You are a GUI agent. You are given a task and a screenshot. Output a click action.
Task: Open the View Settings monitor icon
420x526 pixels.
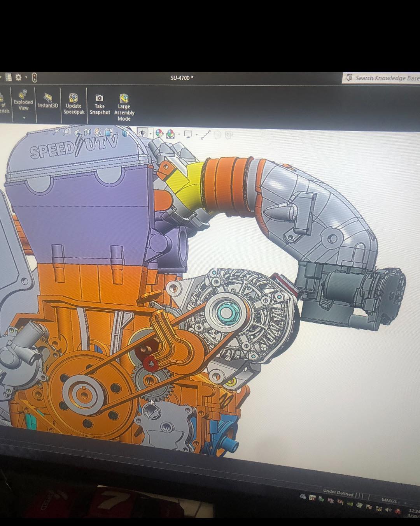[188, 134]
